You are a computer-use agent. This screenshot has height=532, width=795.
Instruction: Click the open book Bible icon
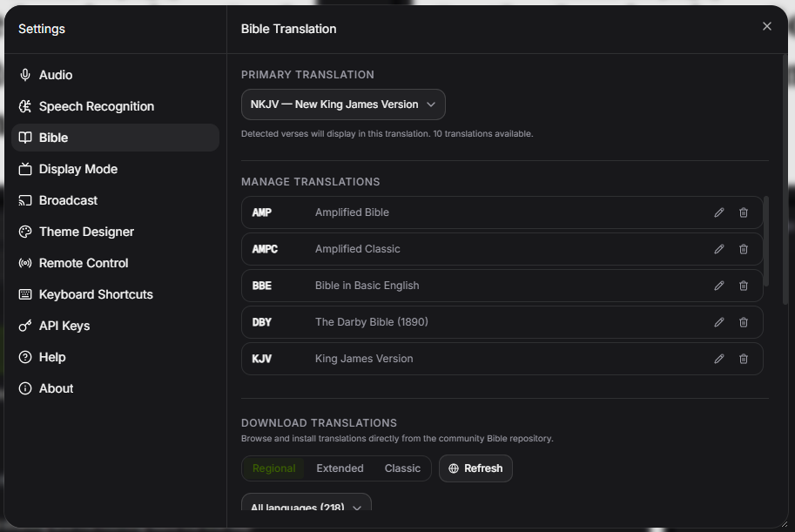25,138
